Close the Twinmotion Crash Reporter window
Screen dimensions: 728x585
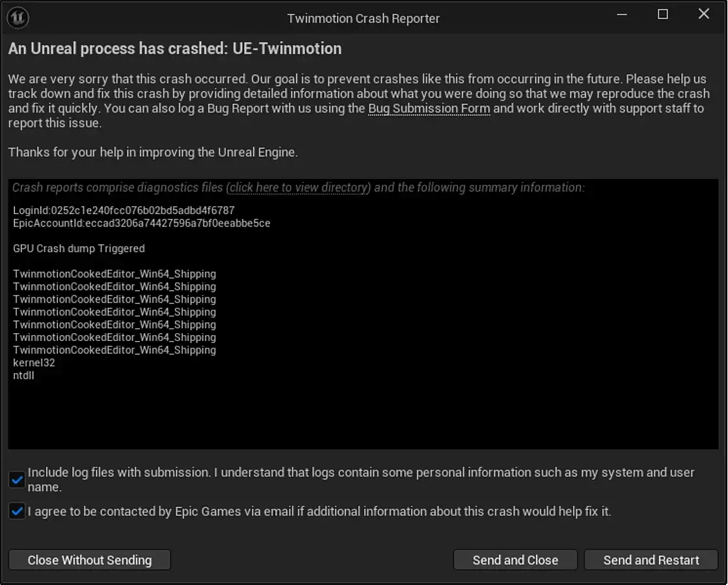(x=703, y=14)
